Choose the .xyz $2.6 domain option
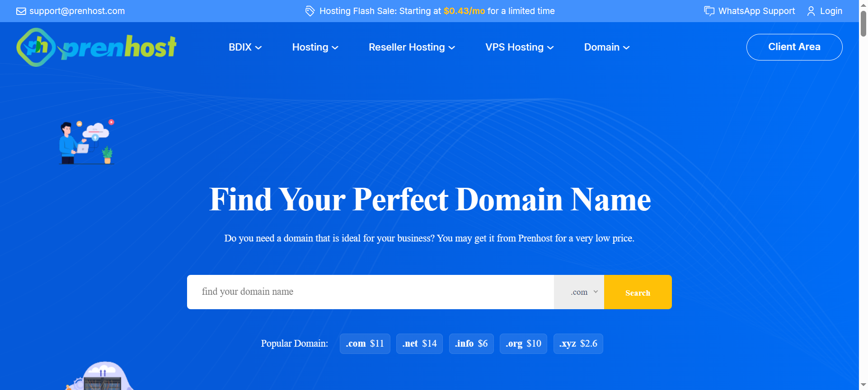 (x=578, y=344)
